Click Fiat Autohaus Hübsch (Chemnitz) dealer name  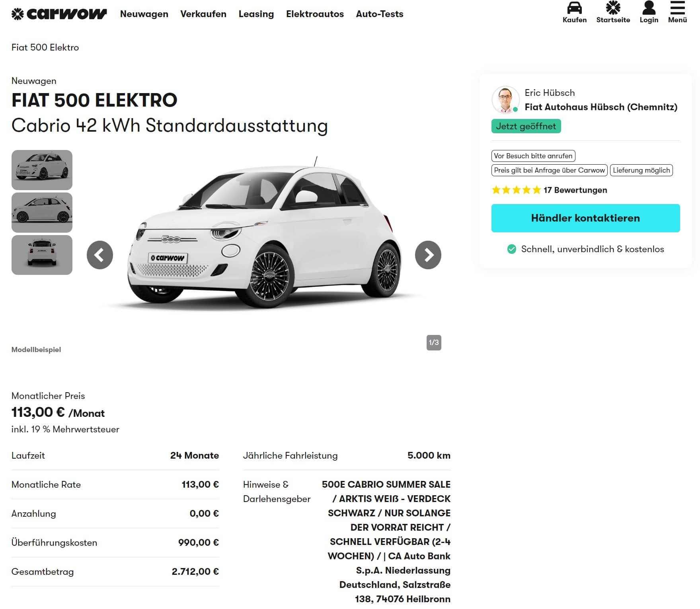(601, 107)
